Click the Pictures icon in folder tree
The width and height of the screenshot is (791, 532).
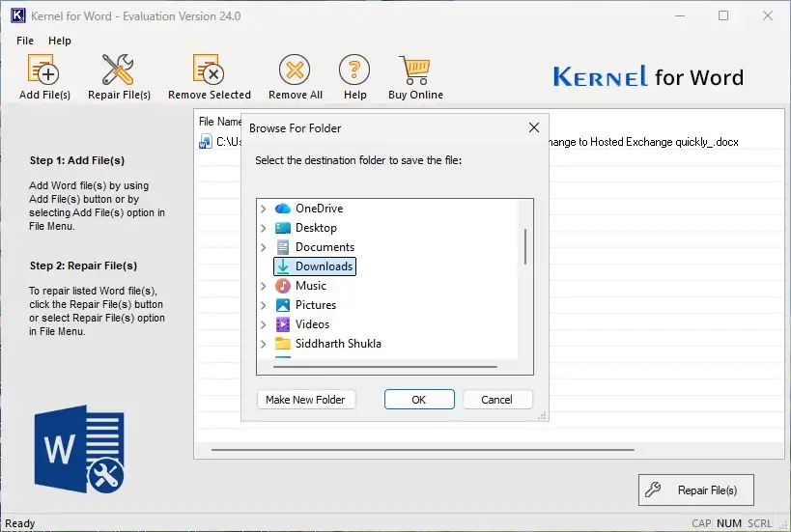click(x=282, y=305)
